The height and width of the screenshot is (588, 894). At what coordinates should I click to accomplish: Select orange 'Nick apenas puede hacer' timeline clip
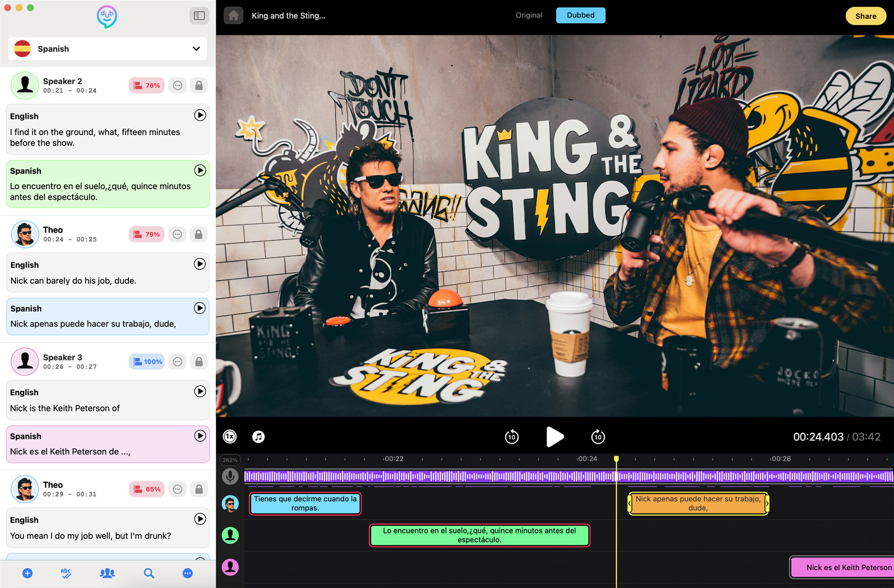point(698,503)
